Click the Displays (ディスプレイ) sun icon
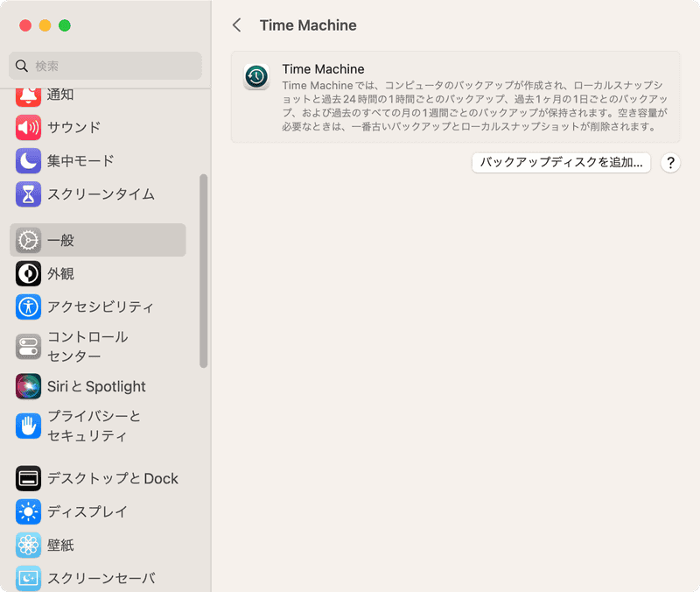The height and width of the screenshot is (592, 700). point(28,511)
